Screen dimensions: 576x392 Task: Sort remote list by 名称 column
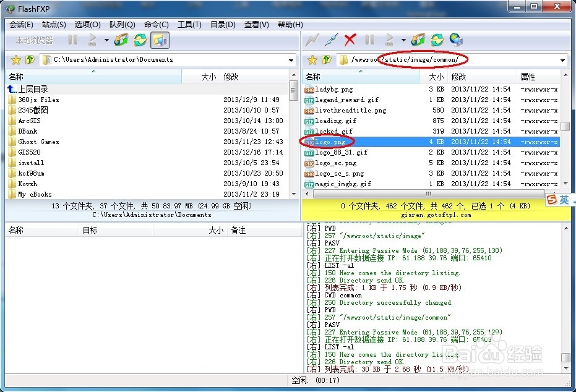tap(360, 77)
